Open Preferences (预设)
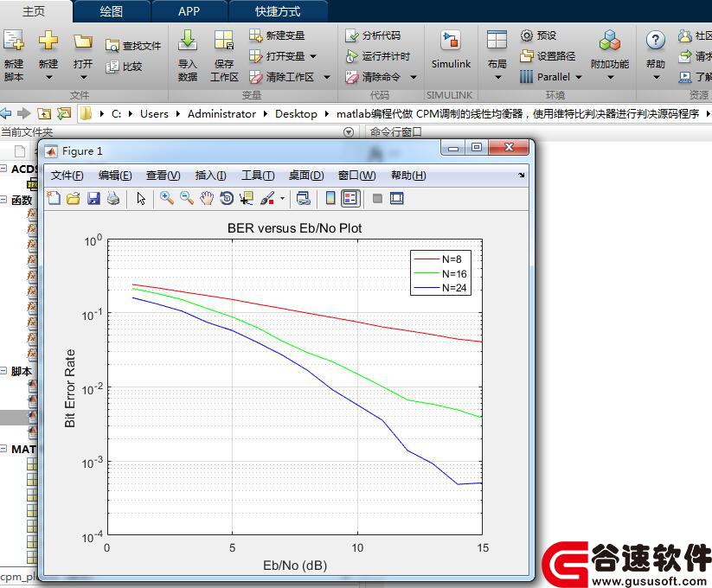Image resolution: width=712 pixels, height=588 pixels. pos(538,35)
